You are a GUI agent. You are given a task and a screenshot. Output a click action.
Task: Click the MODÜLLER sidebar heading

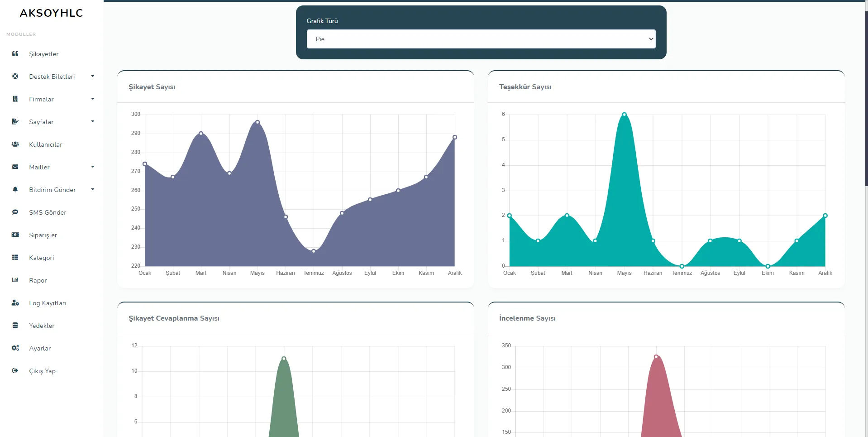click(x=21, y=34)
